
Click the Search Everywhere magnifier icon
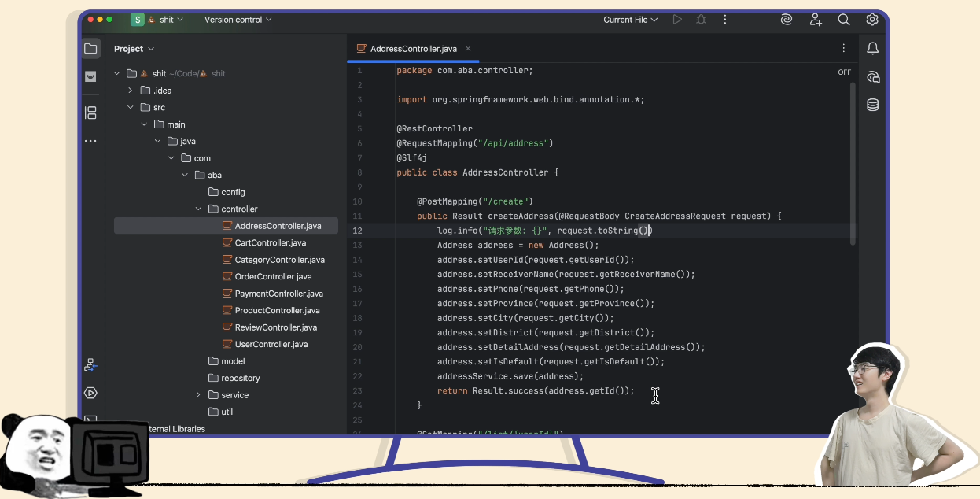843,20
